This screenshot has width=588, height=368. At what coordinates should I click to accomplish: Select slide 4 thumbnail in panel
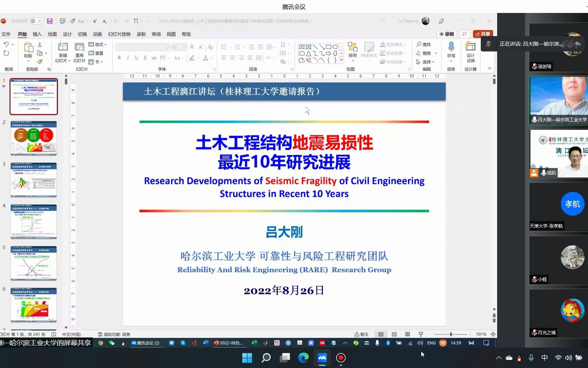coord(34,221)
